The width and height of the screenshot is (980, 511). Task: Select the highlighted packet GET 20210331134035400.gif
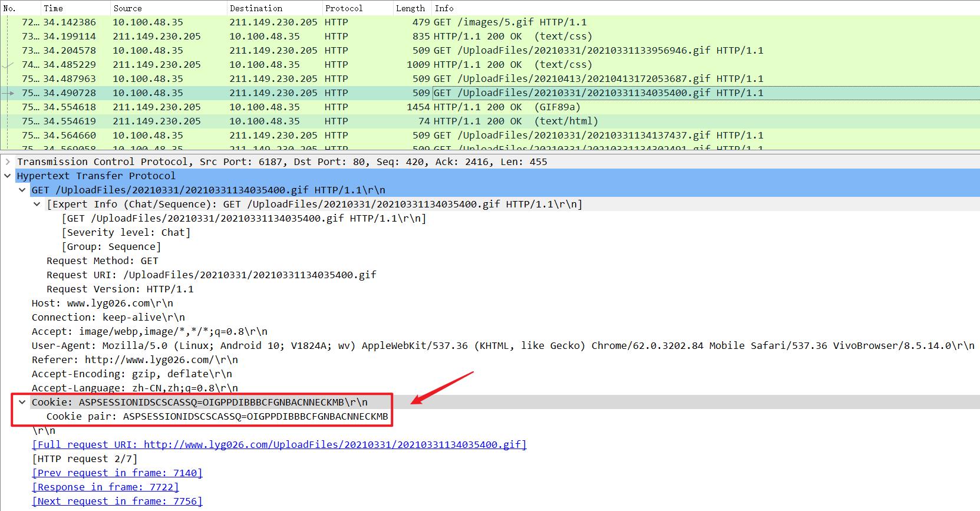click(490, 93)
